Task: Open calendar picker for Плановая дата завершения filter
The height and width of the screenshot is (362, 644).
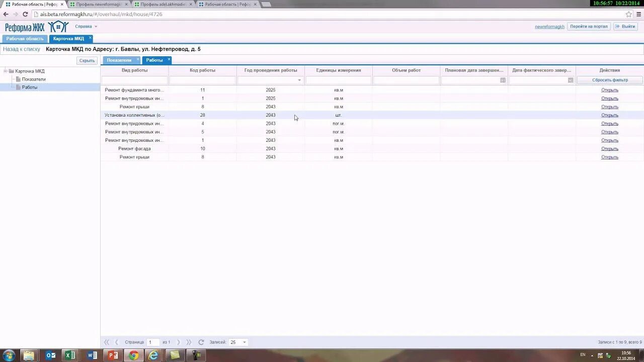Action: click(503, 80)
